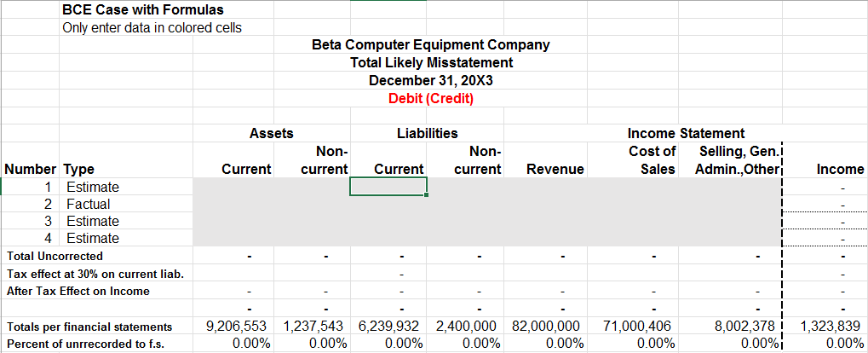Select the 'Totals per financial statements' label
This screenshot has height=353, width=868.
point(89,327)
